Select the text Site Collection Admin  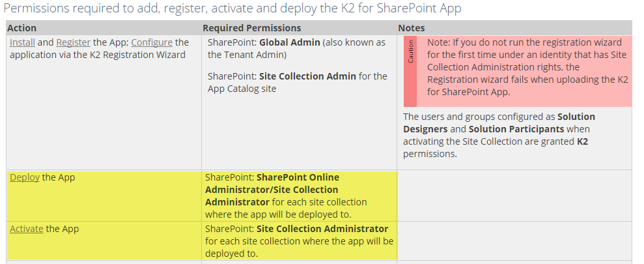click(307, 76)
